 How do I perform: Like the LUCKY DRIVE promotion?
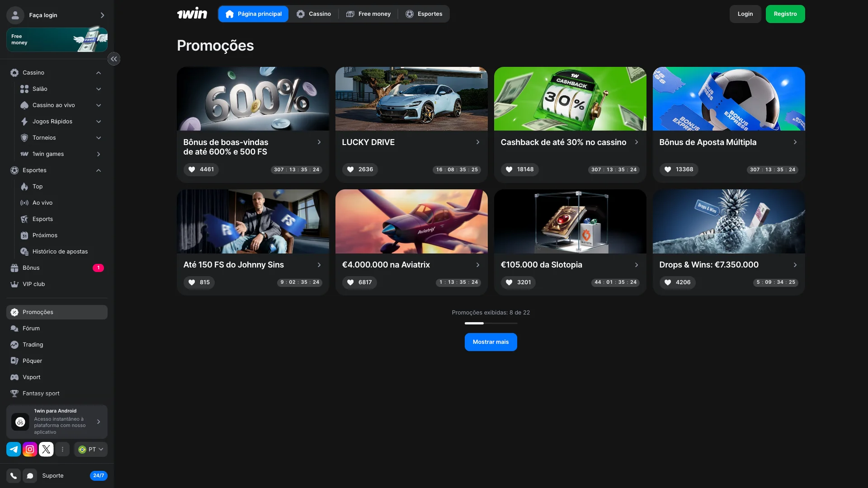(x=351, y=169)
